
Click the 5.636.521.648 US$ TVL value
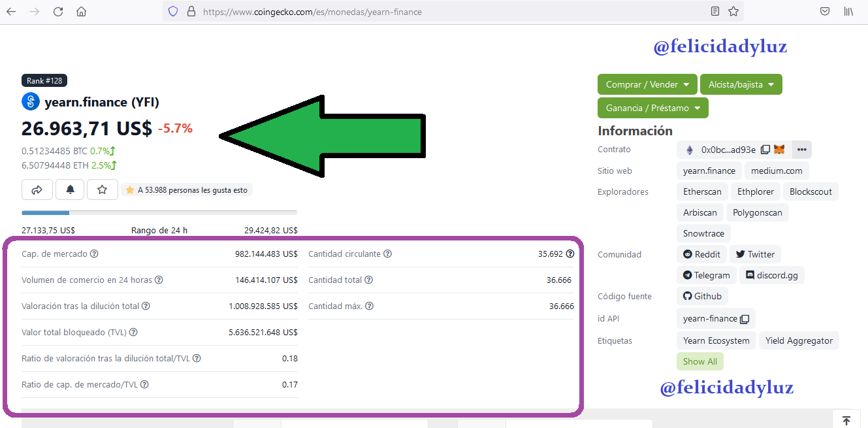coord(263,332)
